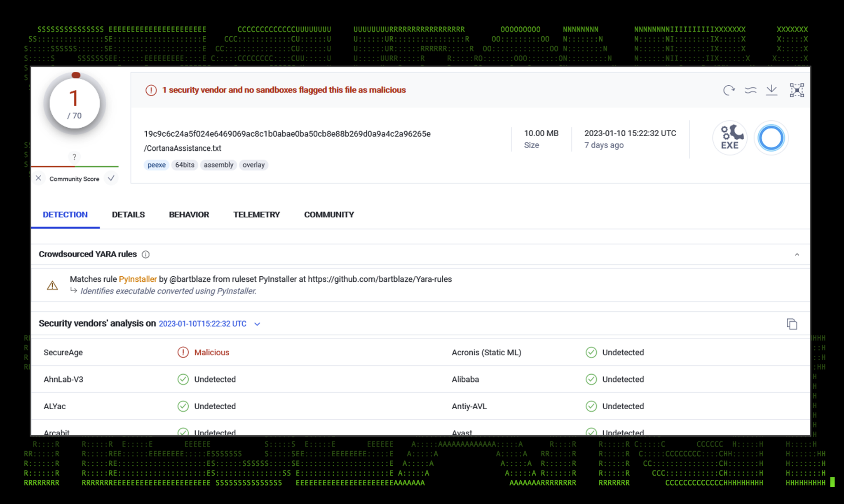Click the download file icon

pyautogui.click(x=771, y=90)
